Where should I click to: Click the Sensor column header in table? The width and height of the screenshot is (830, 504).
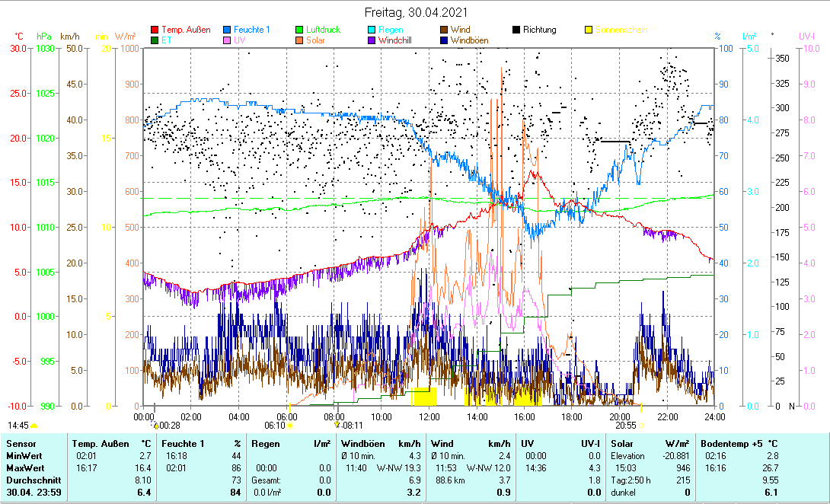(x=21, y=443)
